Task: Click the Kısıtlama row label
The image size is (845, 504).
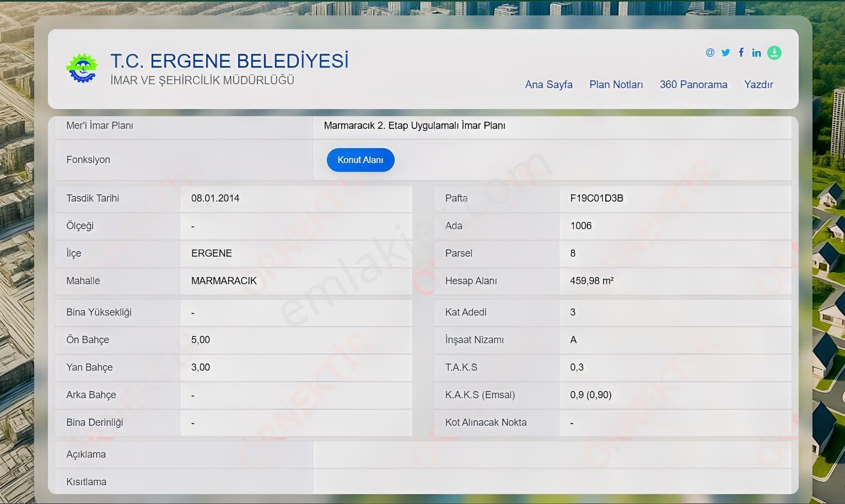Action: [87, 482]
